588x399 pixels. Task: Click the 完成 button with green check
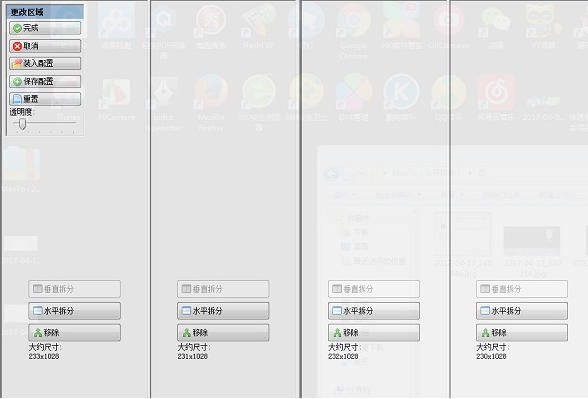tap(45, 28)
